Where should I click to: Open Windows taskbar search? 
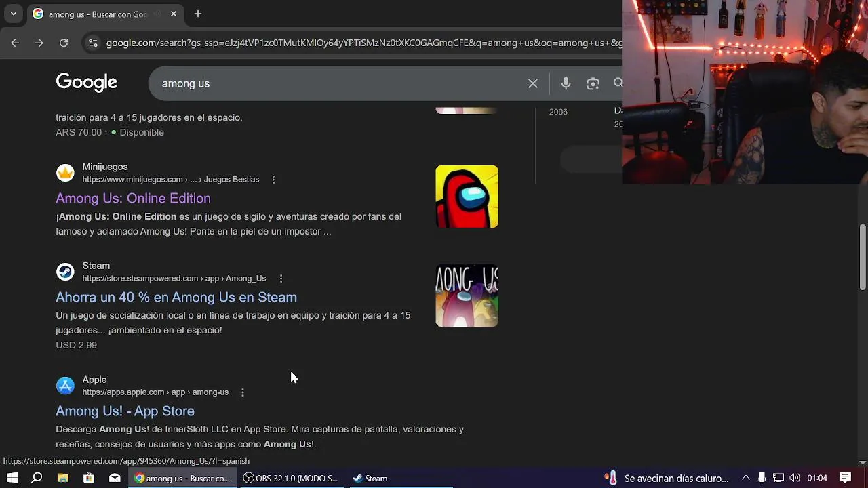pyautogui.click(x=37, y=478)
